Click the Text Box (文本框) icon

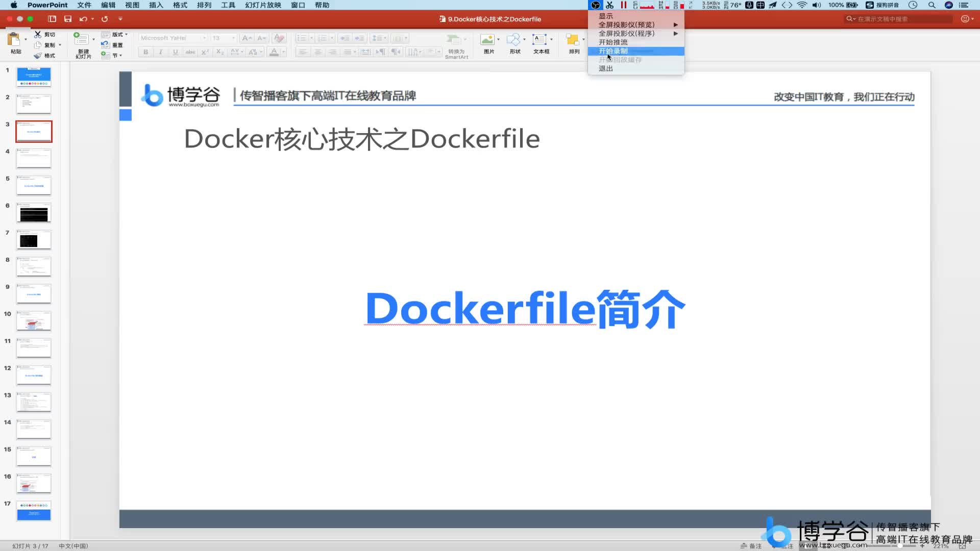(540, 40)
